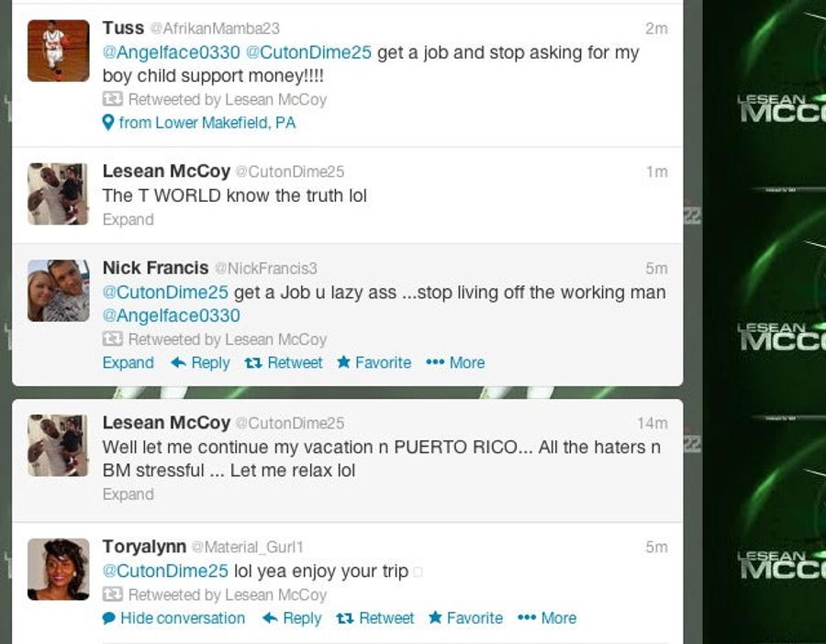Screen dimensions: 826x644
Task: Open More options on Nick Francis's tweet
Action: (455, 362)
